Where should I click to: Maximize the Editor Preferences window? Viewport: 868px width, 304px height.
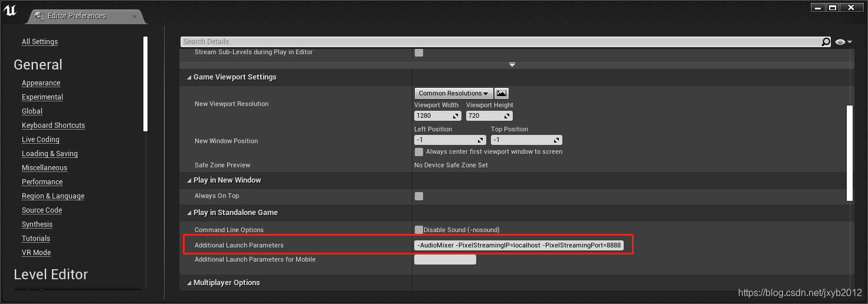coord(833,7)
